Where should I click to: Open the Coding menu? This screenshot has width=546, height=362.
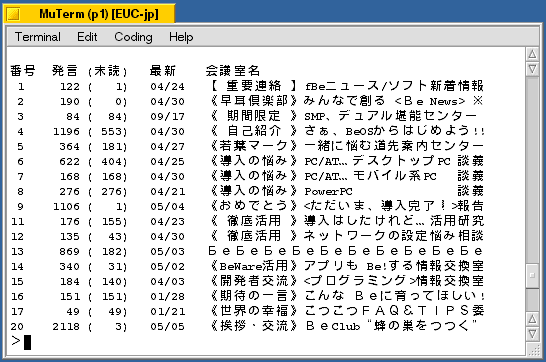point(133,37)
